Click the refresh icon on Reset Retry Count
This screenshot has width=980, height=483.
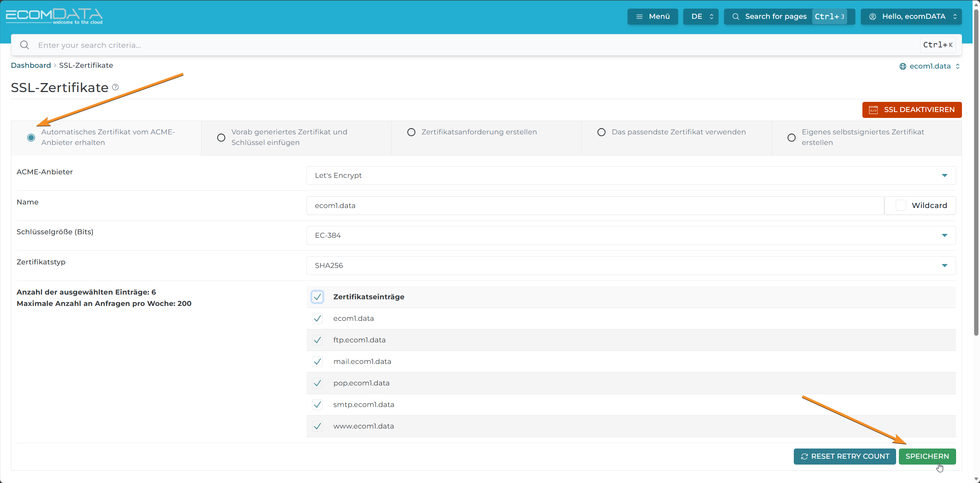[804, 456]
